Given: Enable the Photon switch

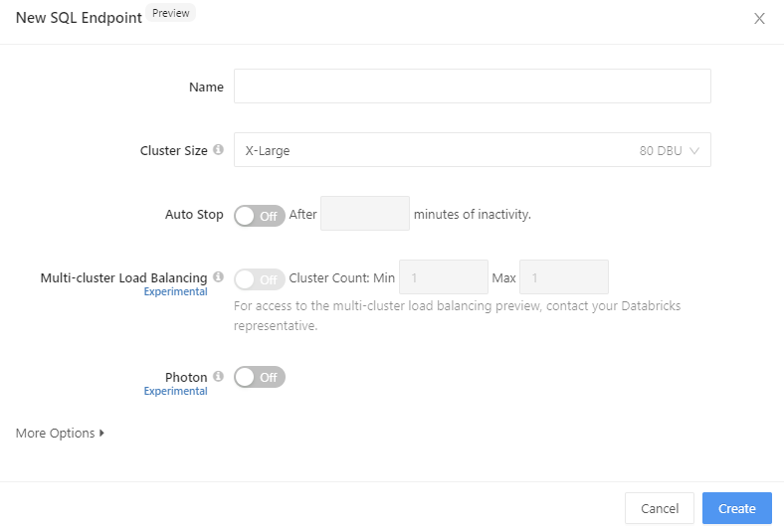Looking at the screenshot, I should (260, 378).
